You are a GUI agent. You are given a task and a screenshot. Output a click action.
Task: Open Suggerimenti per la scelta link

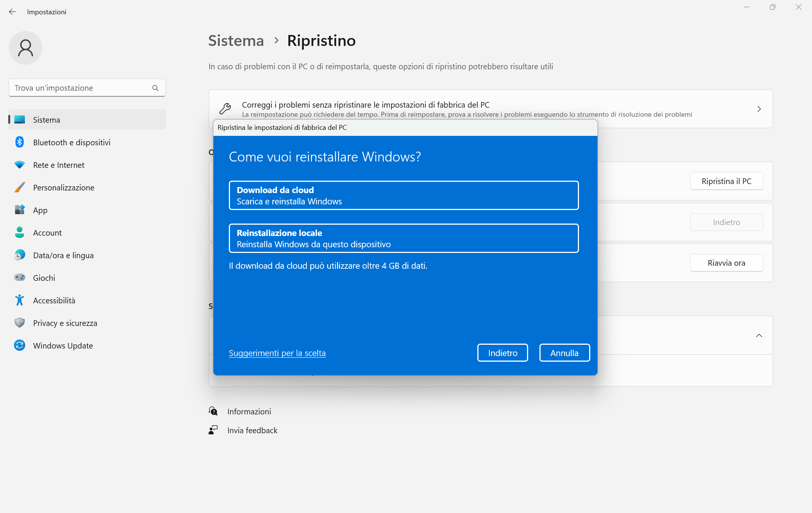click(277, 353)
